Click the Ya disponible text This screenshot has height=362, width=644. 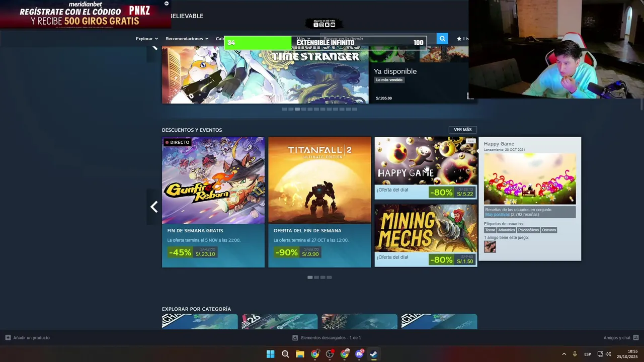click(395, 71)
